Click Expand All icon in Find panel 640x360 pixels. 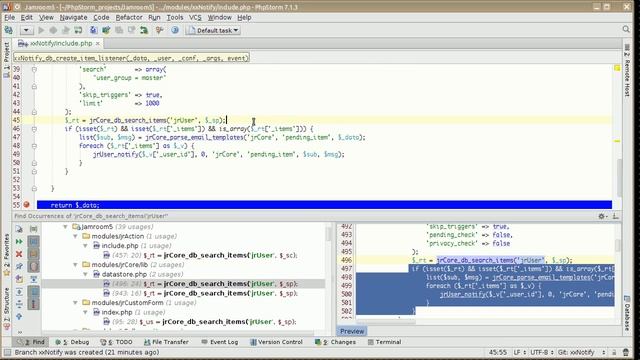click(x=19, y=292)
